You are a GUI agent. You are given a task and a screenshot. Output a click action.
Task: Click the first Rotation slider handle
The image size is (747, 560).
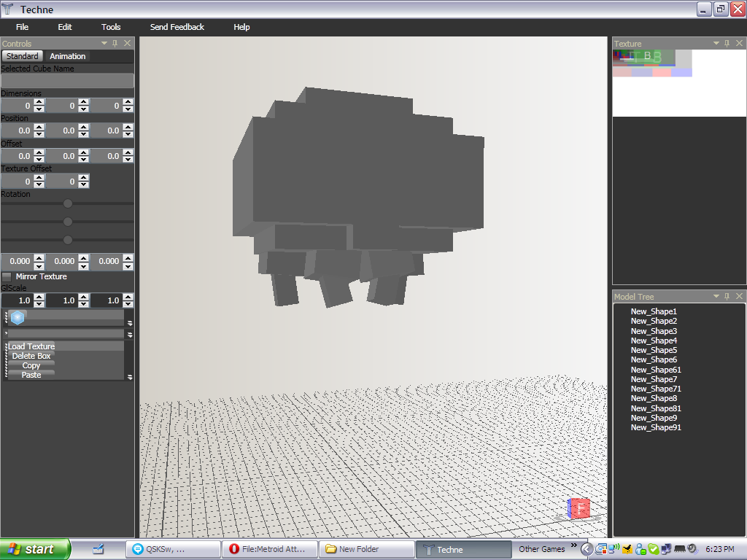68,203
